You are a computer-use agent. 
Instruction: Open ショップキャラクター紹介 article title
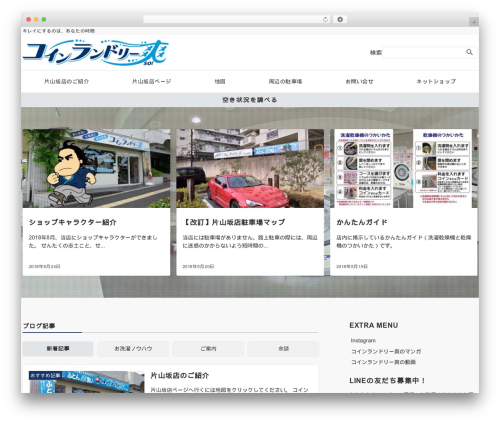(73, 222)
